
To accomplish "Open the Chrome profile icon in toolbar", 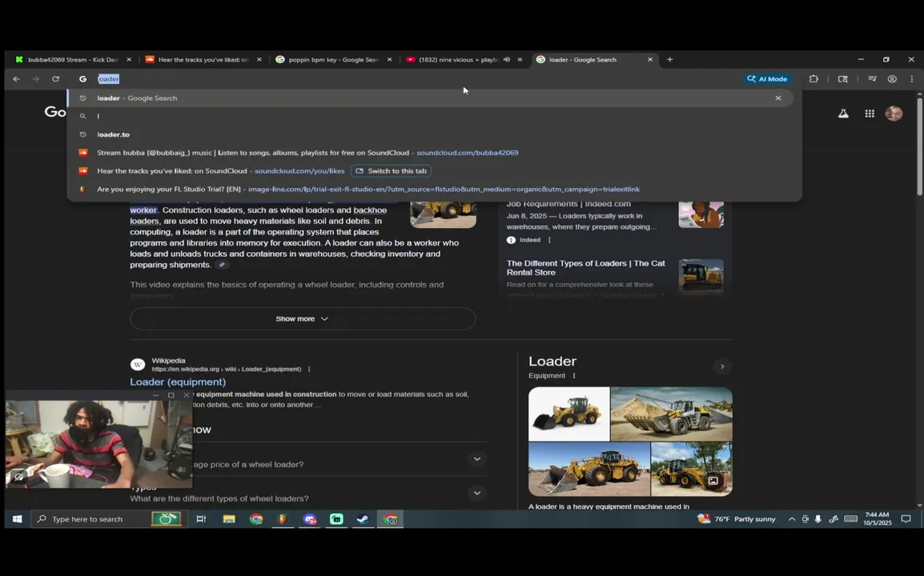I will [x=892, y=79].
